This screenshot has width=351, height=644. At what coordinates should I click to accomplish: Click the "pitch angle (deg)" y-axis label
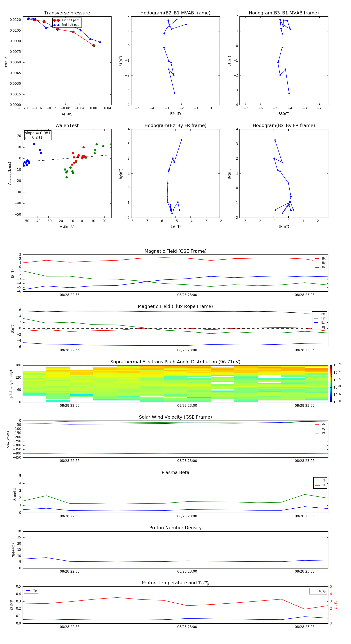pyautogui.click(x=11, y=384)
